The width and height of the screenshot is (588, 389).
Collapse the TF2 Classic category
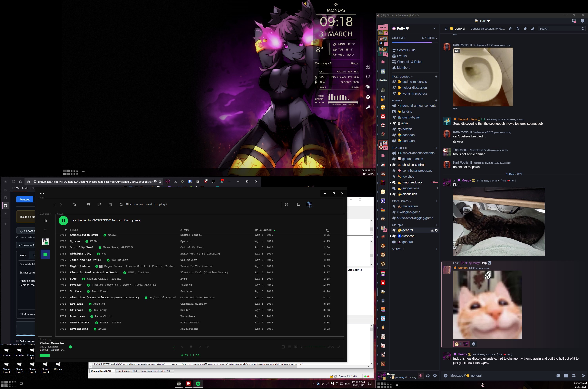tap(400, 148)
